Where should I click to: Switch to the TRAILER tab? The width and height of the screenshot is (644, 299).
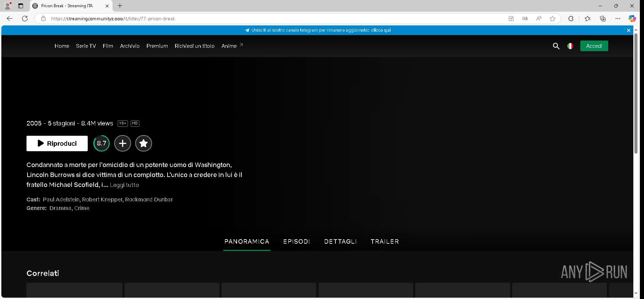(x=385, y=242)
